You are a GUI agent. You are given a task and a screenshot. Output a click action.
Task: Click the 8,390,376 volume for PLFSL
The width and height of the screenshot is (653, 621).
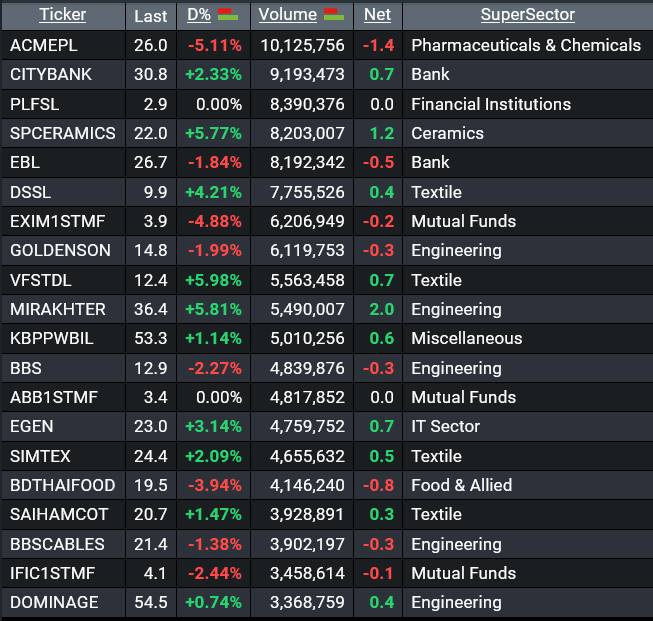[x=301, y=104]
